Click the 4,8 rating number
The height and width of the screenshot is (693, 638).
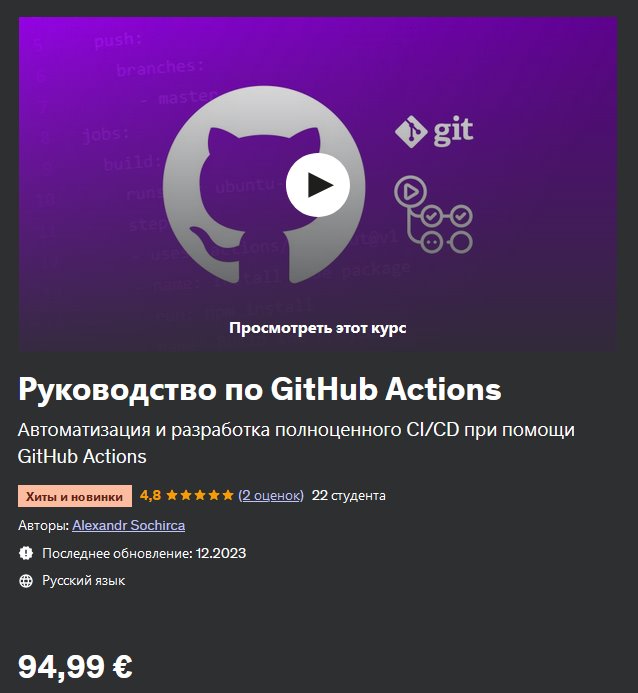pyautogui.click(x=150, y=495)
